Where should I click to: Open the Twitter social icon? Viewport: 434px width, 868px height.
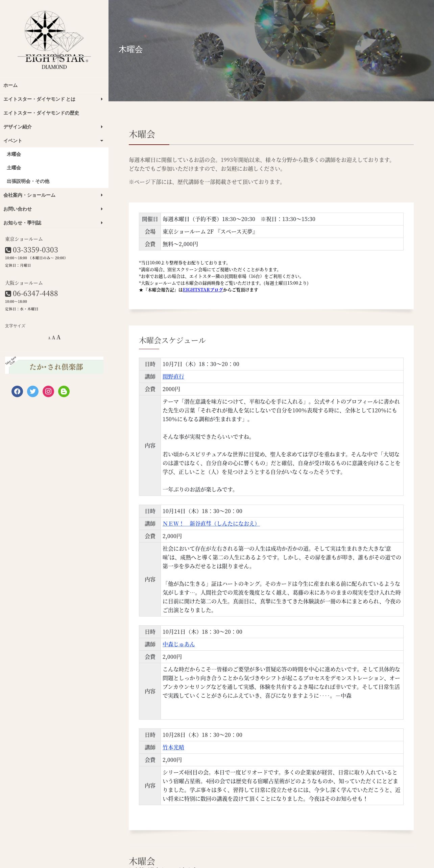click(x=33, y=391)
